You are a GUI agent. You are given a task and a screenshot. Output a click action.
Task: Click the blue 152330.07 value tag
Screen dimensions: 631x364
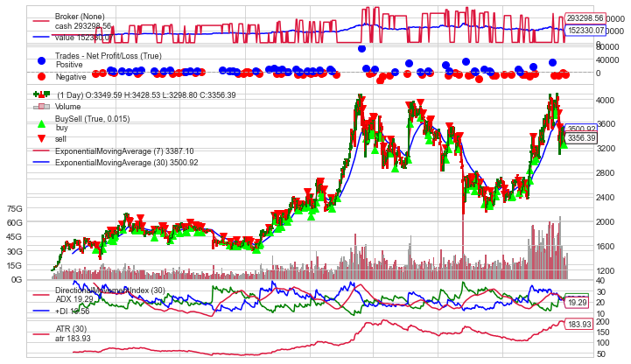585,31
